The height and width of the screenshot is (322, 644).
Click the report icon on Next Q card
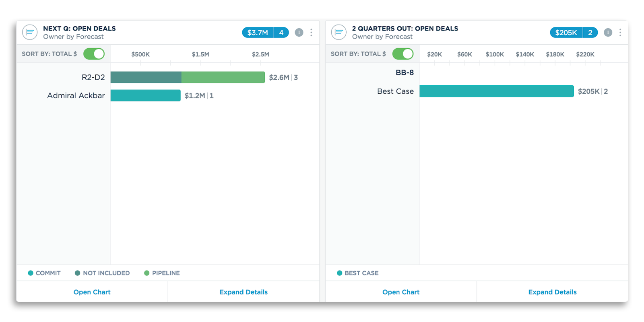click(30, 32)
